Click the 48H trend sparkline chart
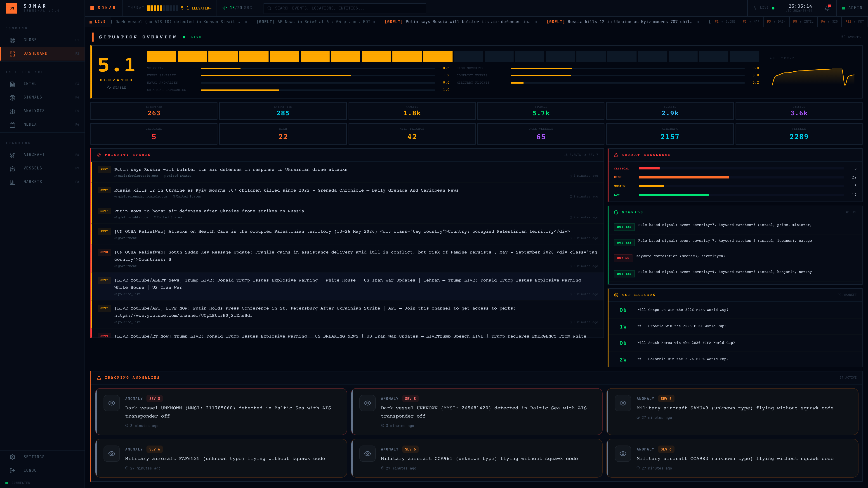868x488 pixels. click(813, 77)
